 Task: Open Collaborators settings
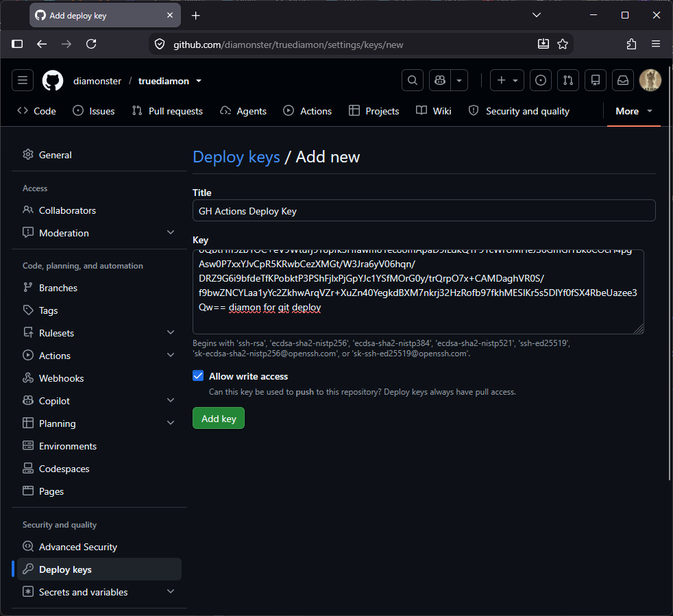[99, 210]
